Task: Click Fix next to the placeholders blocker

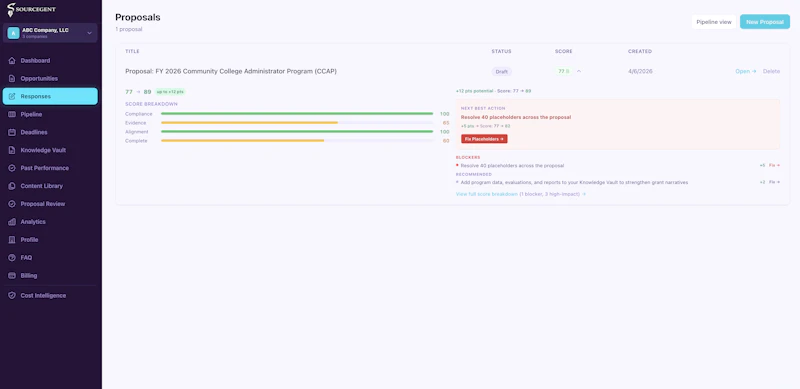Action: [774, 165]
